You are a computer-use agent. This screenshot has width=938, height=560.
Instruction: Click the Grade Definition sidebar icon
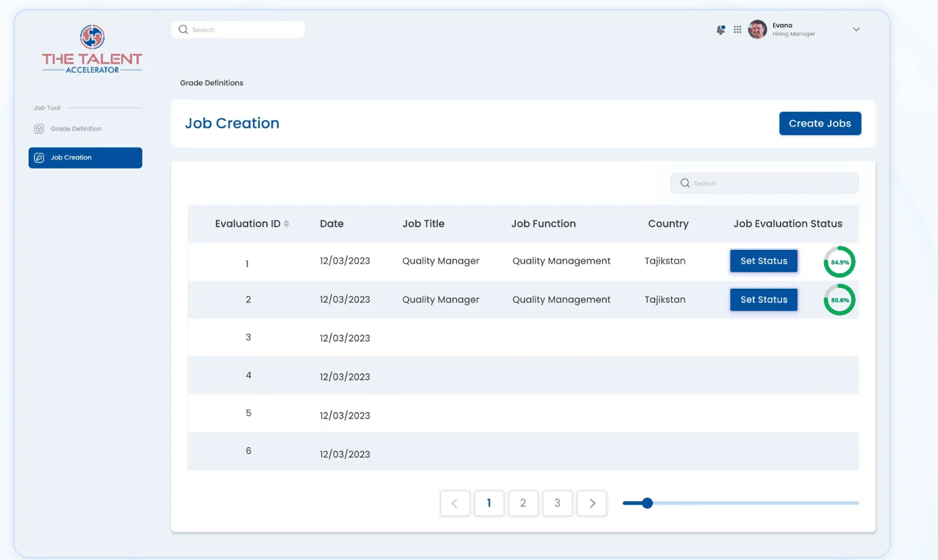pos(39,129)
